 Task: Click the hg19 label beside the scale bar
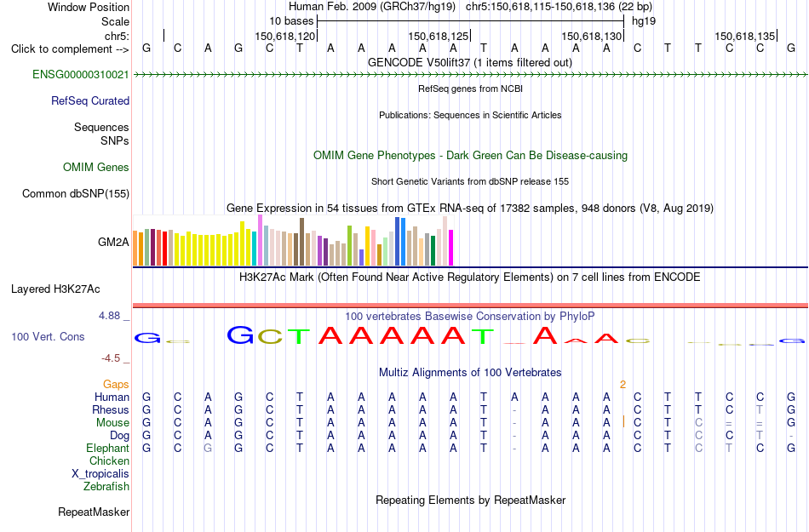(644, 21)
